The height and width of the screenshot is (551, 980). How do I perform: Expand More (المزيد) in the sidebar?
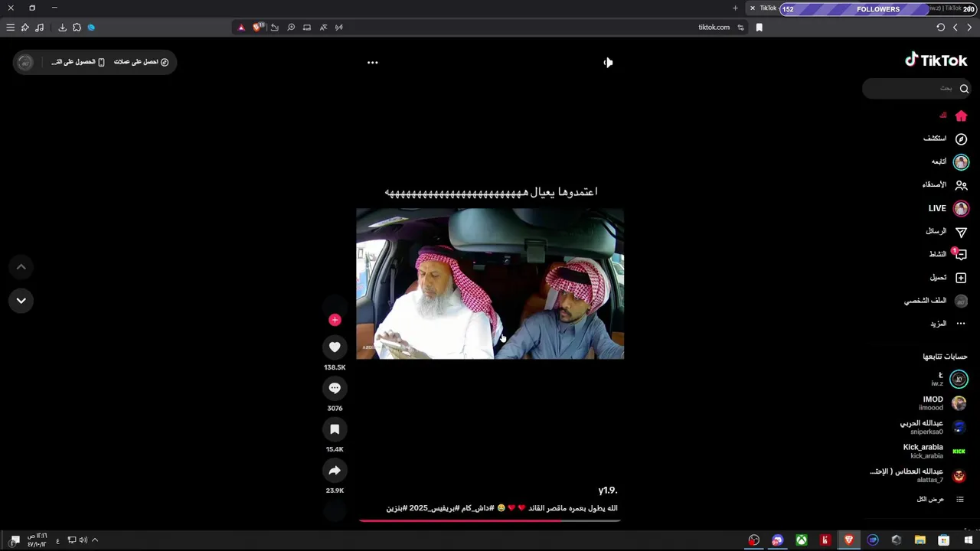tap(948, 324)
